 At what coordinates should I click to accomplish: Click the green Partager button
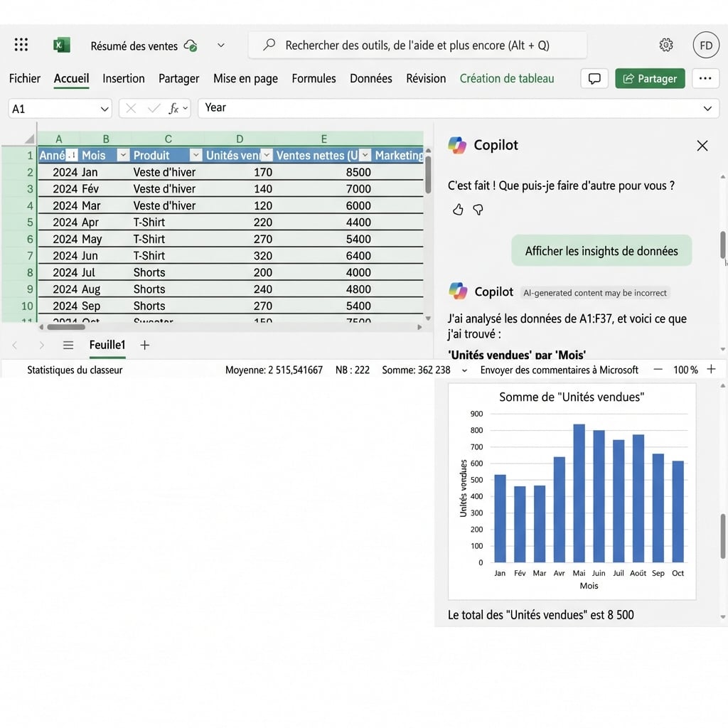[650, 78]
